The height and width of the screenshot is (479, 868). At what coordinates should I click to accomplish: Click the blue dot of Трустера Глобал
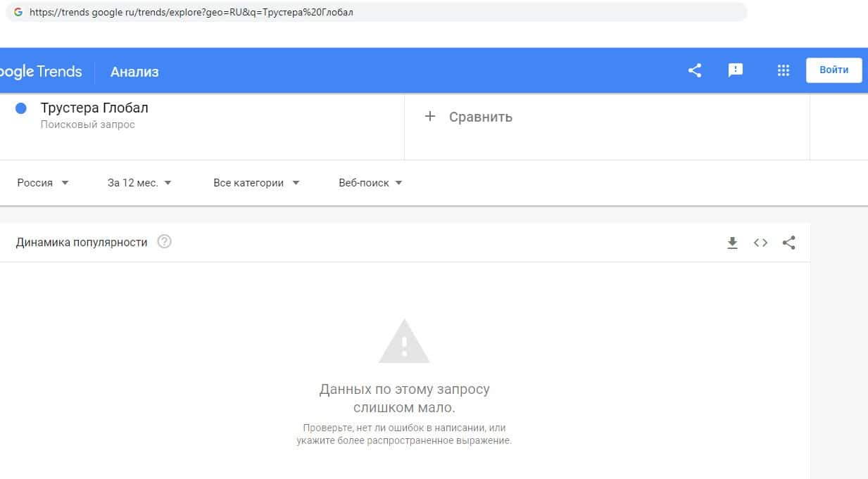click(21, 108)
